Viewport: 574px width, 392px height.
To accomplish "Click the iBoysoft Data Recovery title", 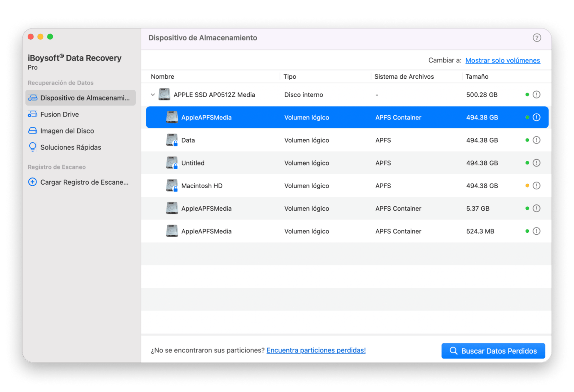I will point(74,58).
